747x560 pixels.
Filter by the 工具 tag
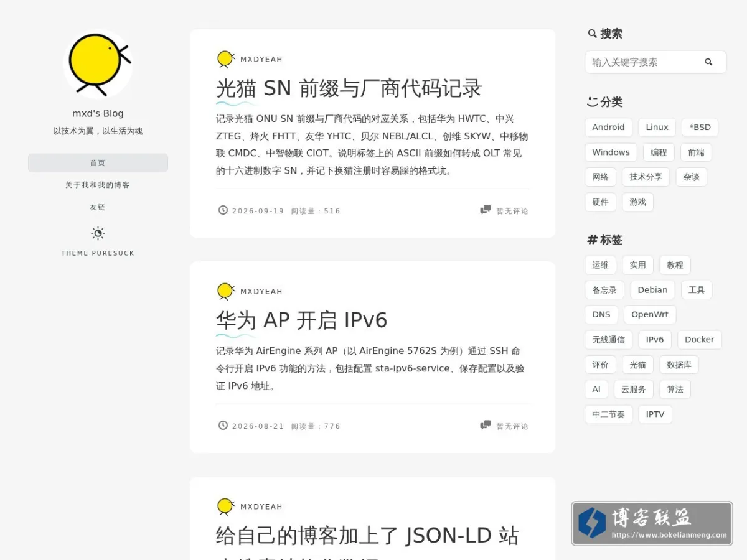[697, 290]
